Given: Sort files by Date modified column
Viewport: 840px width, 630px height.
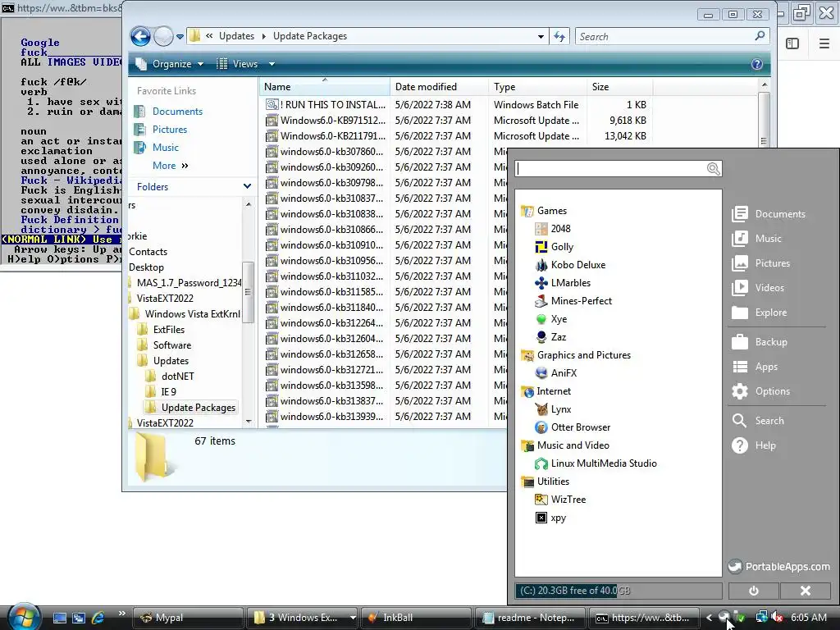Looking at the screenshot, I should click(x=440, y=87).
